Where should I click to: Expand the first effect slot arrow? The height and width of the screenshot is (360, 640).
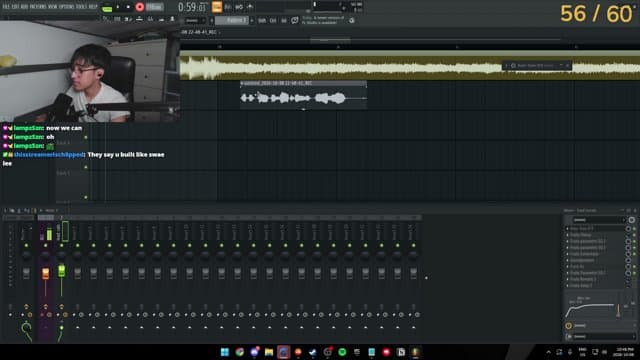567,229
